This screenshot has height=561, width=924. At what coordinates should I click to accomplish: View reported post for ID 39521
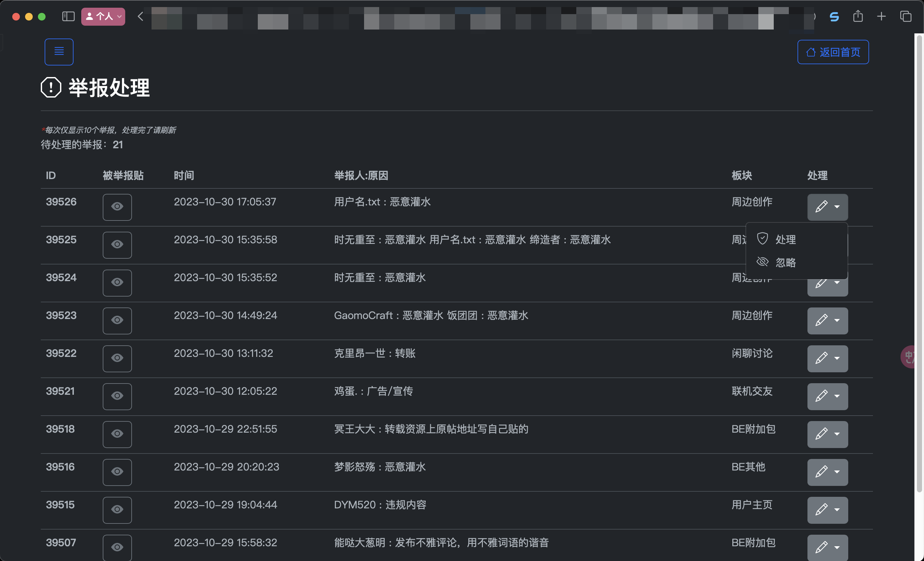pos(118,396)
